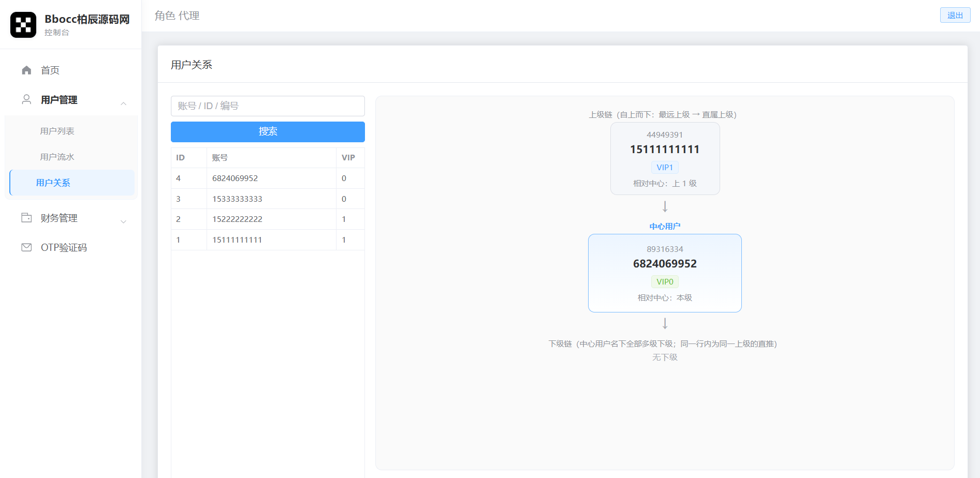Screen dimensions: 980x478
Task: Click the home icon beside 首页
Action: coord(26,70)
